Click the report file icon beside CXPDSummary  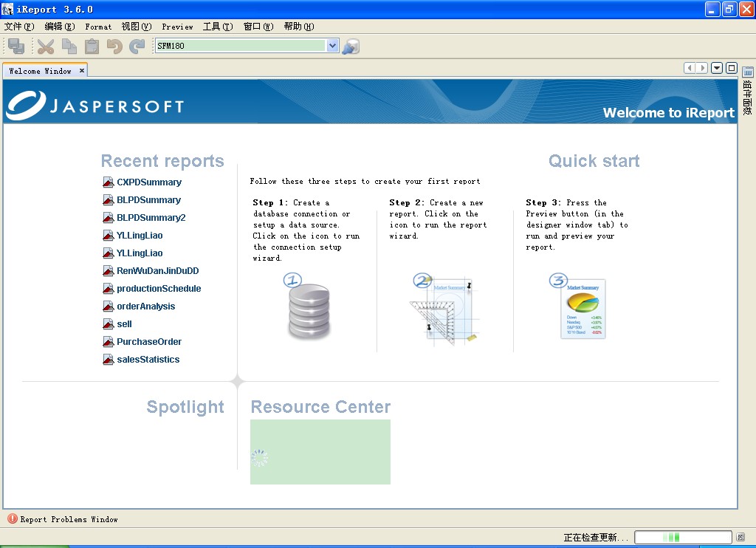tap(108, 182)
